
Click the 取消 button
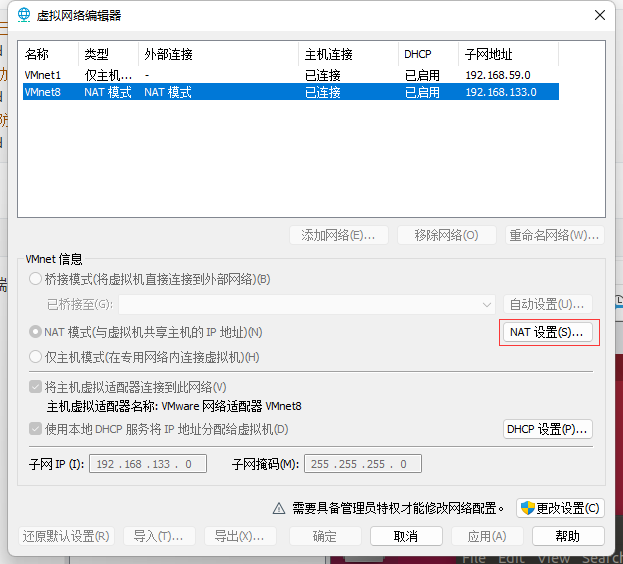click(x=405, y=536)
